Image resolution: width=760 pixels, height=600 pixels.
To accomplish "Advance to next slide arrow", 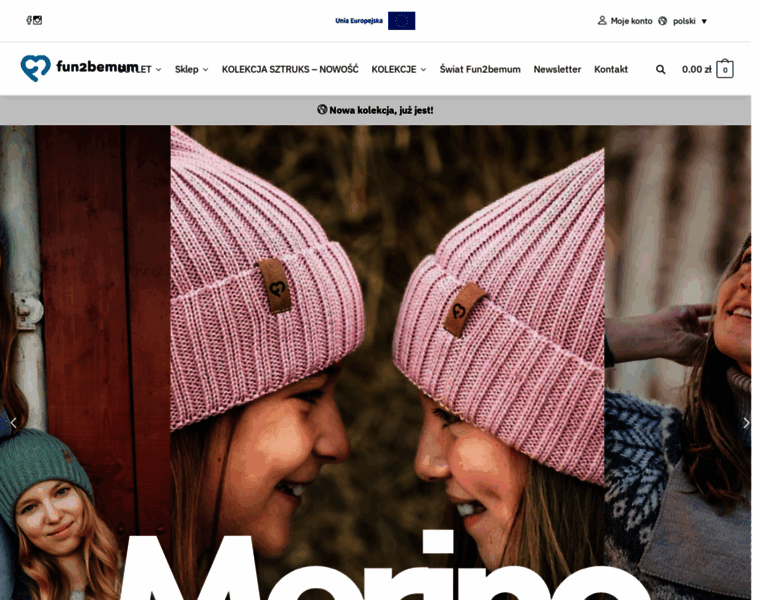I will 746,423.
